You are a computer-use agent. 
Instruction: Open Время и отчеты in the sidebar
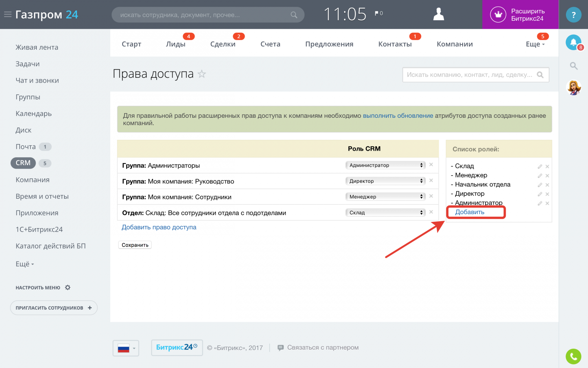[x=42, y=196]
